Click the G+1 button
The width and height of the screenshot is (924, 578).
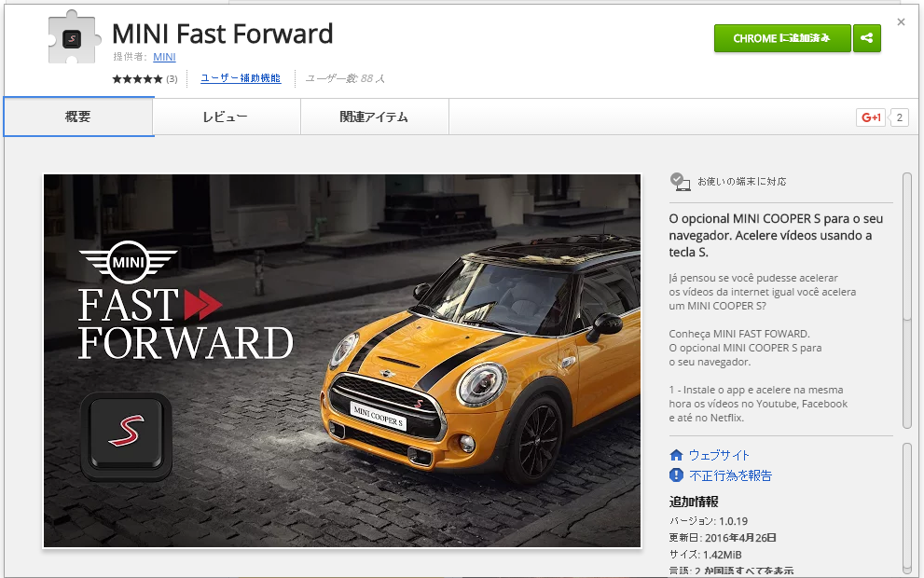[x=871, y=117]
